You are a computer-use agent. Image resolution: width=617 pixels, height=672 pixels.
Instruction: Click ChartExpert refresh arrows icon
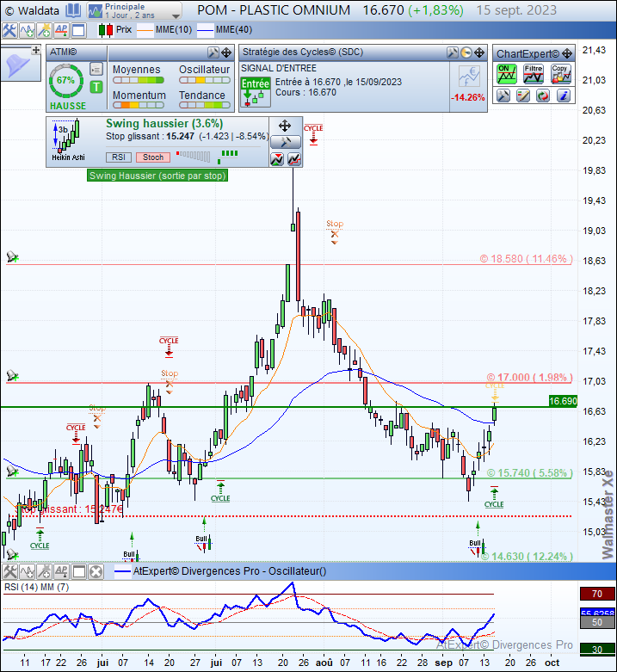tap(543, 96)
